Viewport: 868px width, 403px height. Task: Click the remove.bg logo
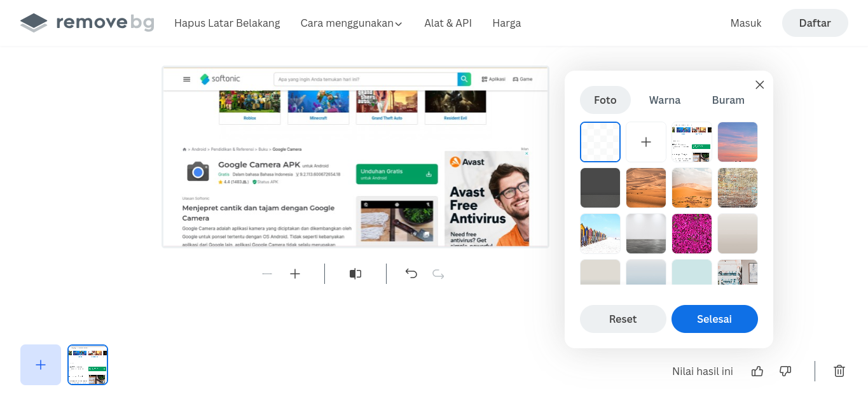87,23
